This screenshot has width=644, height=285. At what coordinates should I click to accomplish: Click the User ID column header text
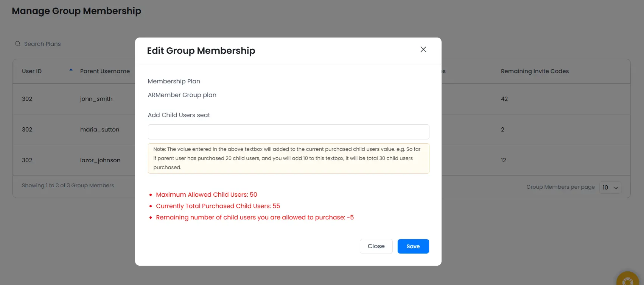[x=32, y=71]
